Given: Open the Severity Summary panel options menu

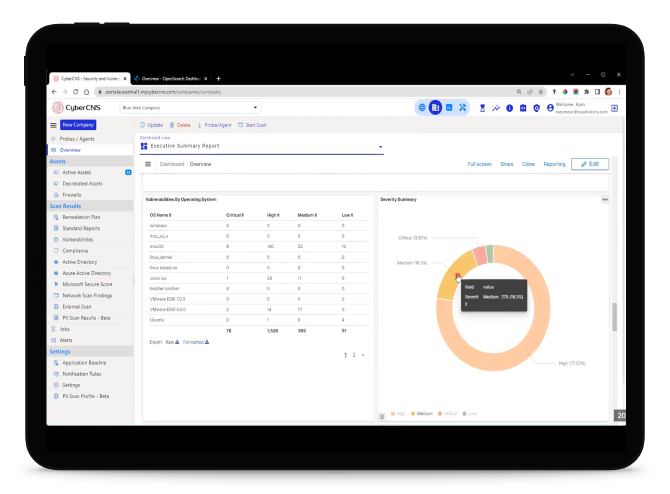Looking at the screenshot, I should pos(604,200).
